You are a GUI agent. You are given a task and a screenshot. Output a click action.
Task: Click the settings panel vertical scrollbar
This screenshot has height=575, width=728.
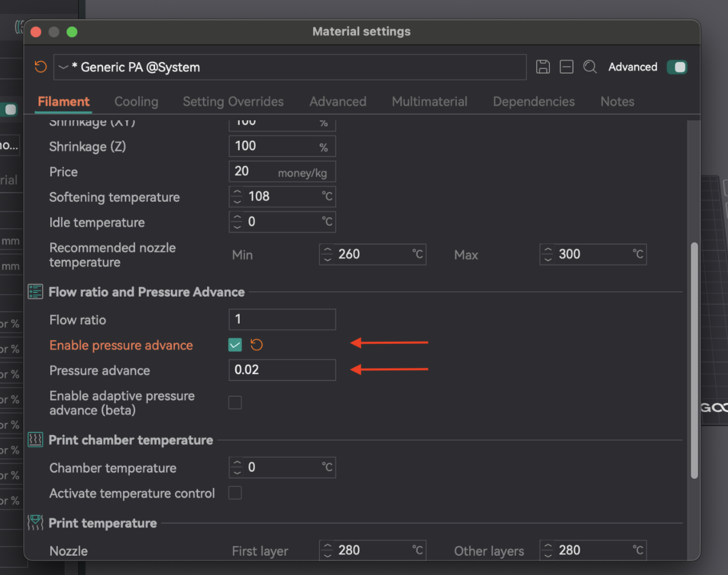coord(694,360)
